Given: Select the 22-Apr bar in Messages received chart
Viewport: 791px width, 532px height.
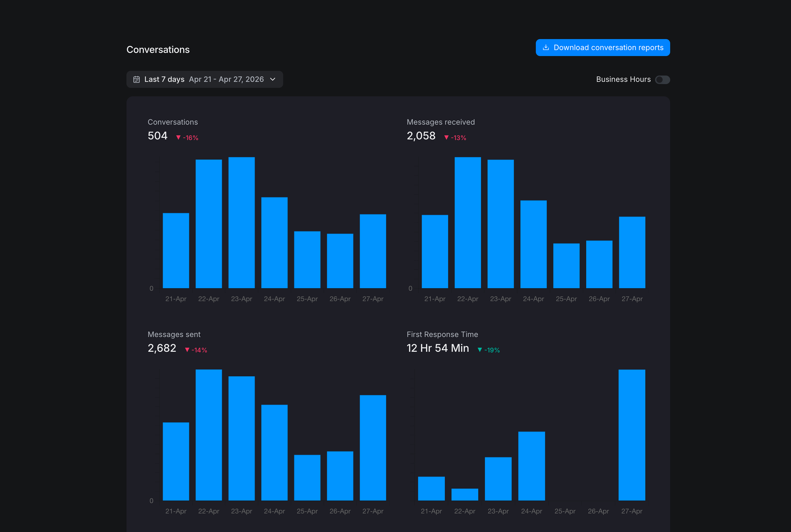Looking at the screenshot, I should coord(468,223).
